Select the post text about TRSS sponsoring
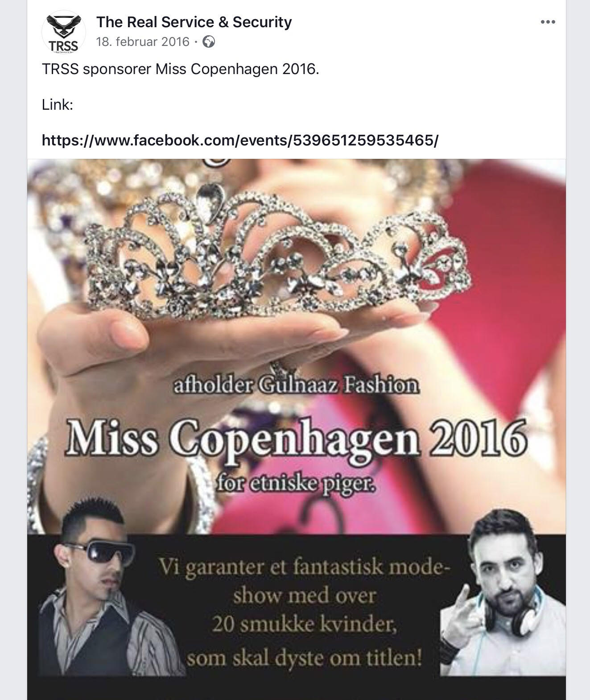The height and width of the screenshot is (700, 590). pos(181,70)
